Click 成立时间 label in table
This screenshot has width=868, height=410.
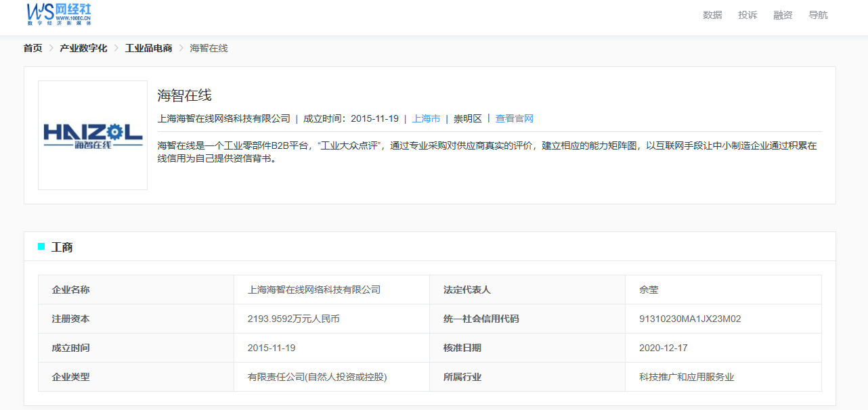click(70, 348)
